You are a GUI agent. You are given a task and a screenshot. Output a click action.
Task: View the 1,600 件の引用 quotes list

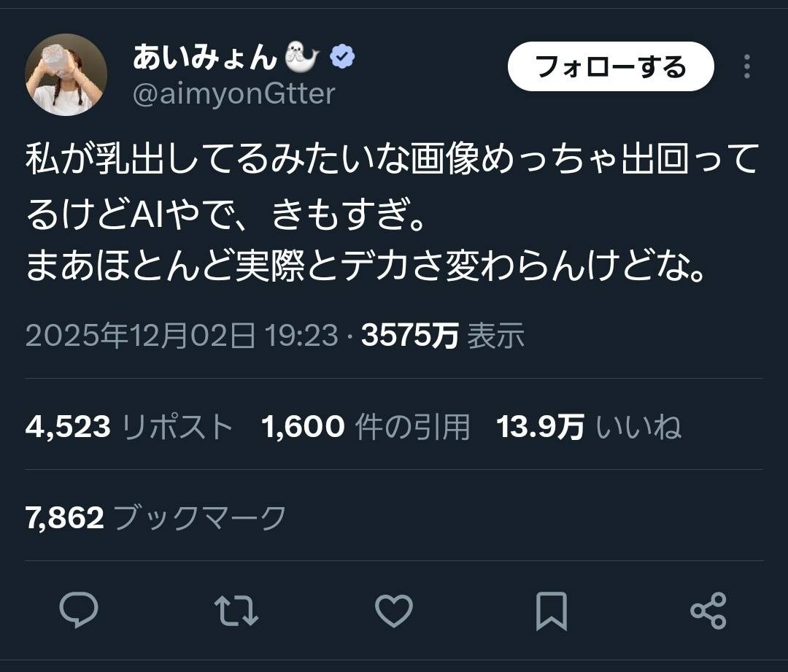(x=365, y=427)
